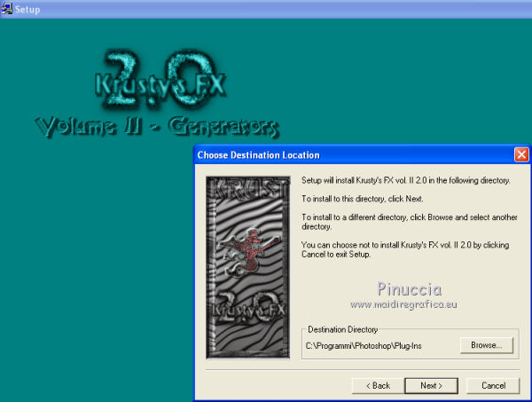532x402 pixels.
Task: Click the Next button
Action: (431, 386)
